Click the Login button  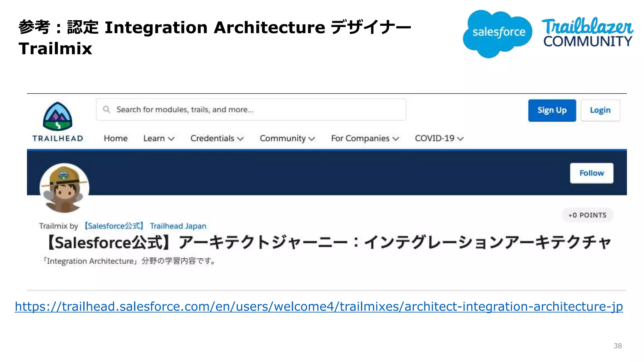(x=600, y=110)
